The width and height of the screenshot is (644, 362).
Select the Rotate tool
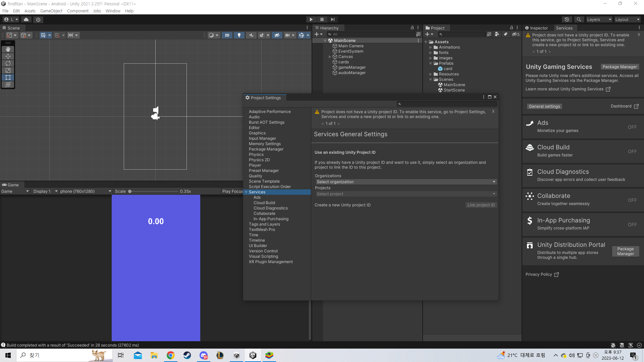pos(8,63)
